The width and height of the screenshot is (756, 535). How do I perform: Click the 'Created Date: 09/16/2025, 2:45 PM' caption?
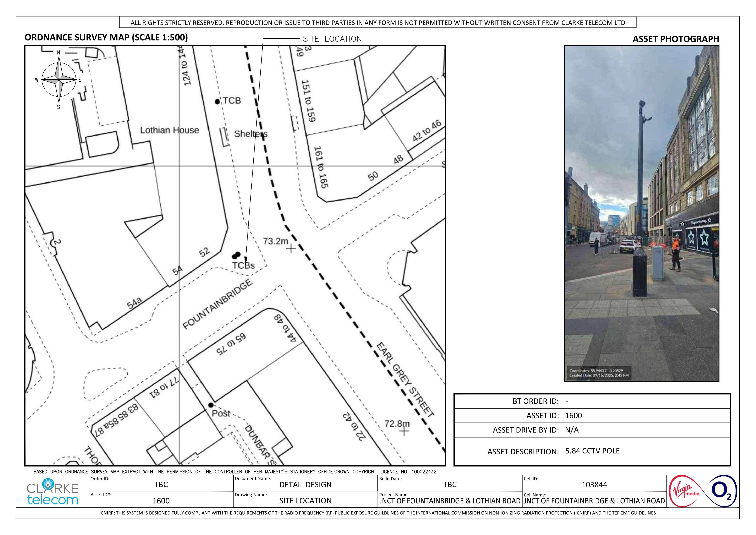coord(599,375)
